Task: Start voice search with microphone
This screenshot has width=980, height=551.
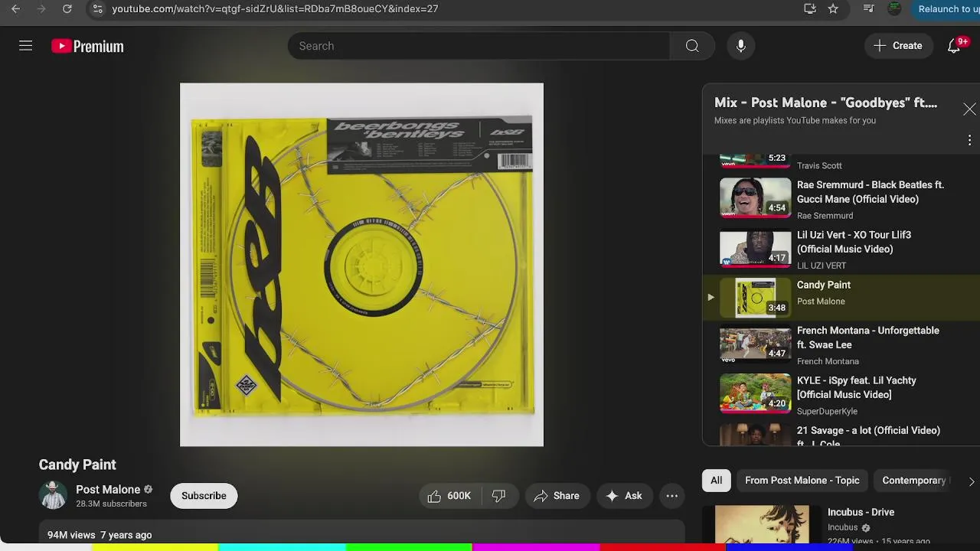Action: [740, 46]
